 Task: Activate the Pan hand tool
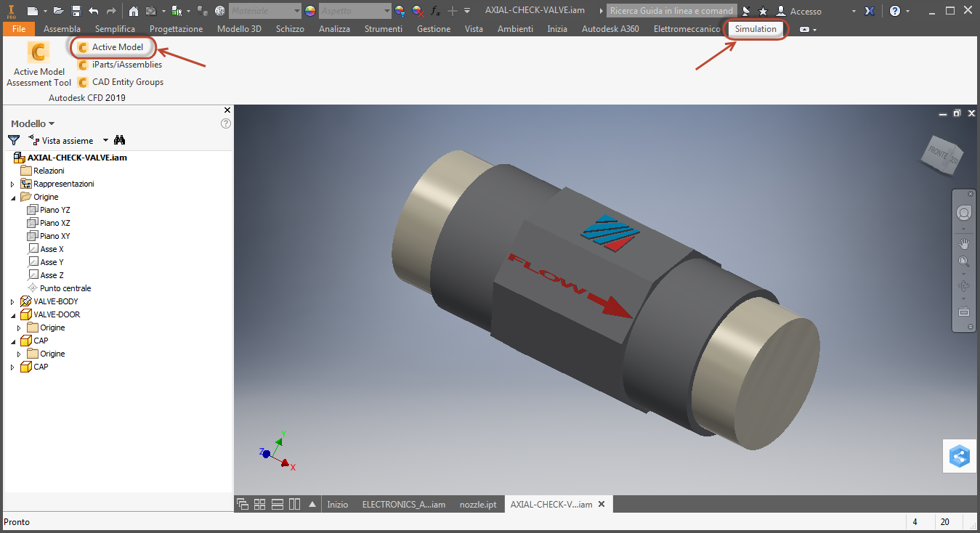964,243
